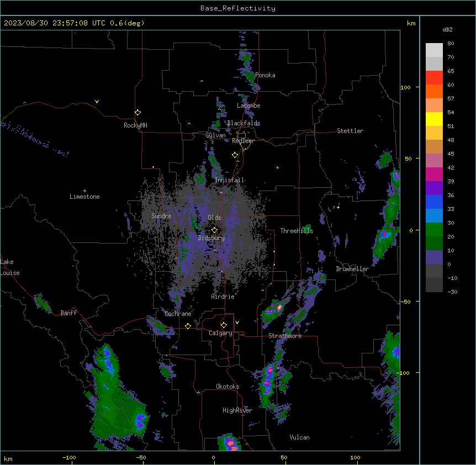Select the bright yellow legend swatch
Image resolution: width=476 pixels, height=465 pixels.
point(434,119)
